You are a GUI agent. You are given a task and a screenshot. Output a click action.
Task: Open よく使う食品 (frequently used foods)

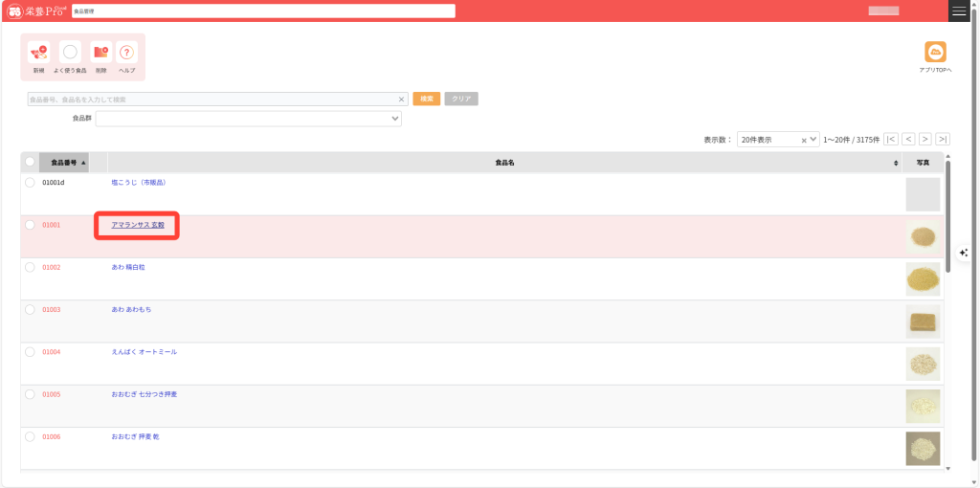70,53
